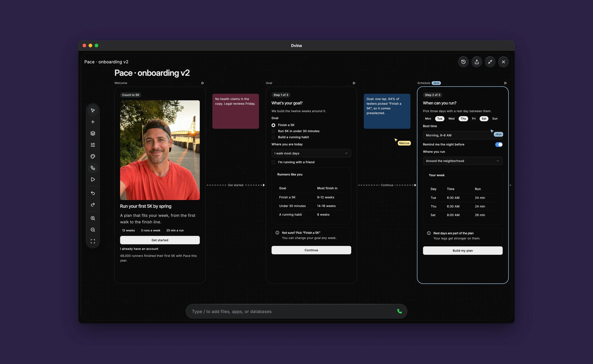
Task: Check I'm running with a friend
Action: [x=273, y=162]
